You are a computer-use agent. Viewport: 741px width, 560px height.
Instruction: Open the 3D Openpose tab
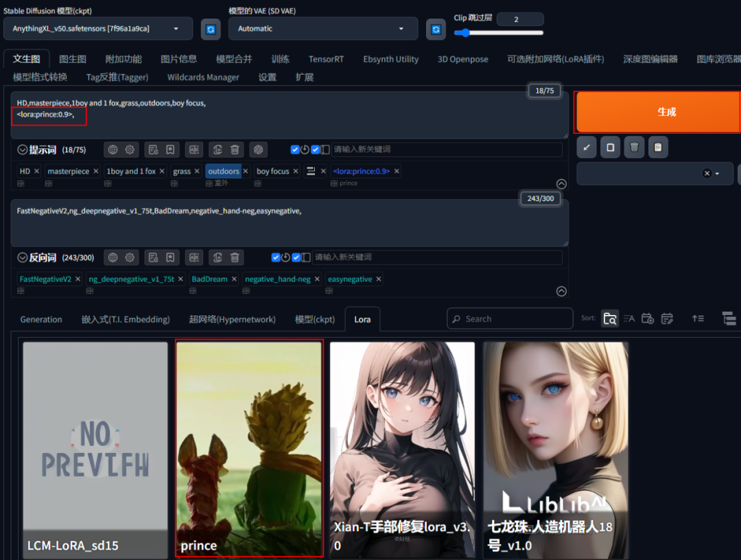tap(462, 59)
